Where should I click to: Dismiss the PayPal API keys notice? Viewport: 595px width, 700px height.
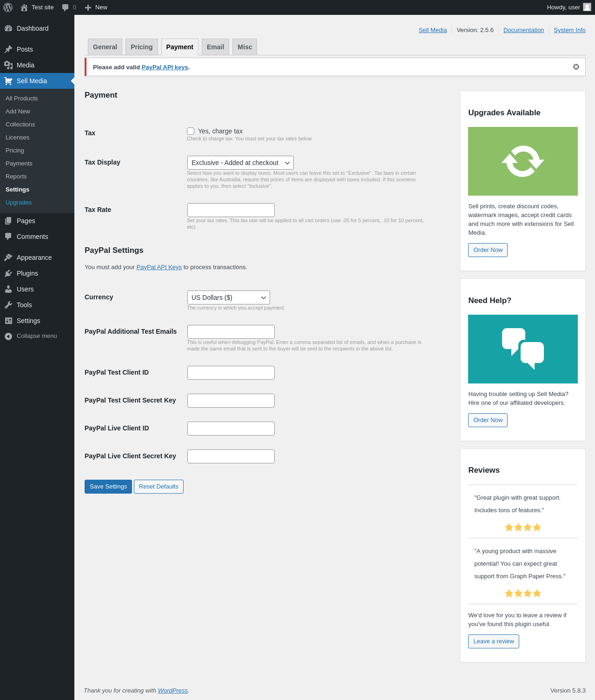576,67
